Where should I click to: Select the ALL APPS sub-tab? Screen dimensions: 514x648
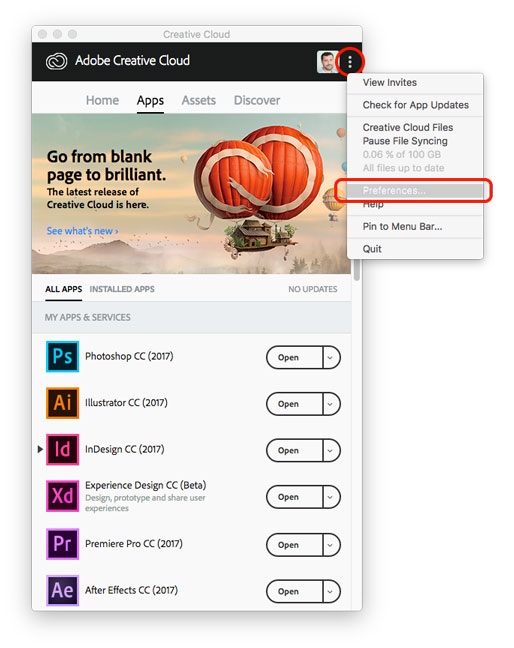coord(64,289)
